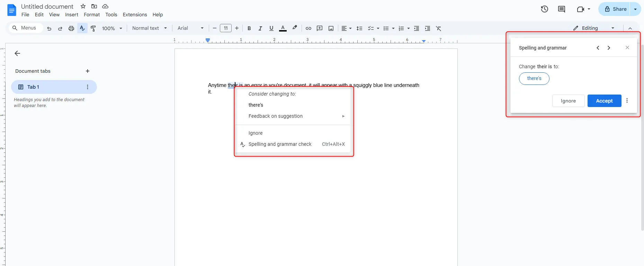
Task: Select the Paint format tool
Action: tap(93, 28)
